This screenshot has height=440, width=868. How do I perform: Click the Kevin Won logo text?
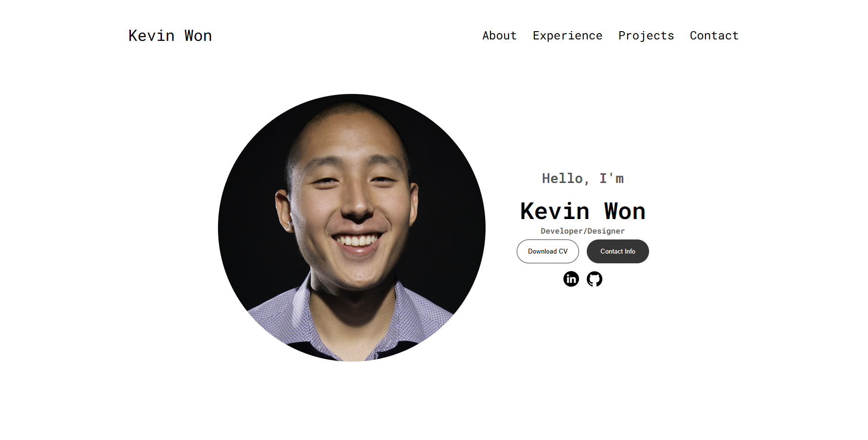tap(170, 36)
